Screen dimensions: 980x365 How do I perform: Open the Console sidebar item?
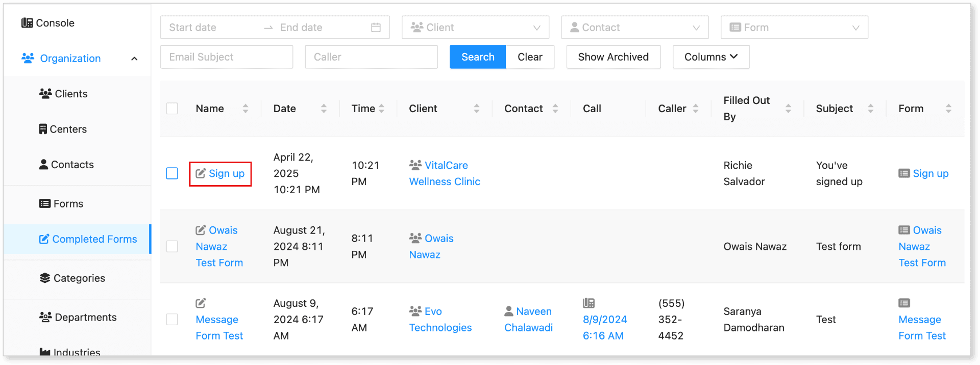(48, 23)
